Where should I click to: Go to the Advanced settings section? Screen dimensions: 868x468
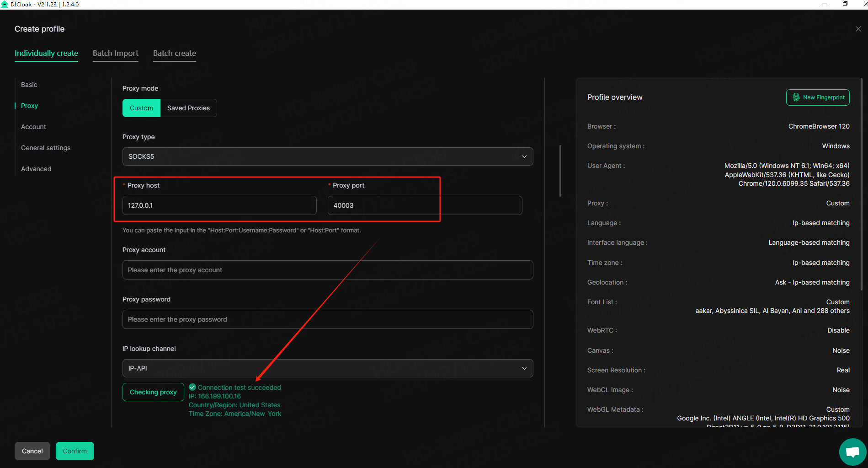tap(36, 169)
